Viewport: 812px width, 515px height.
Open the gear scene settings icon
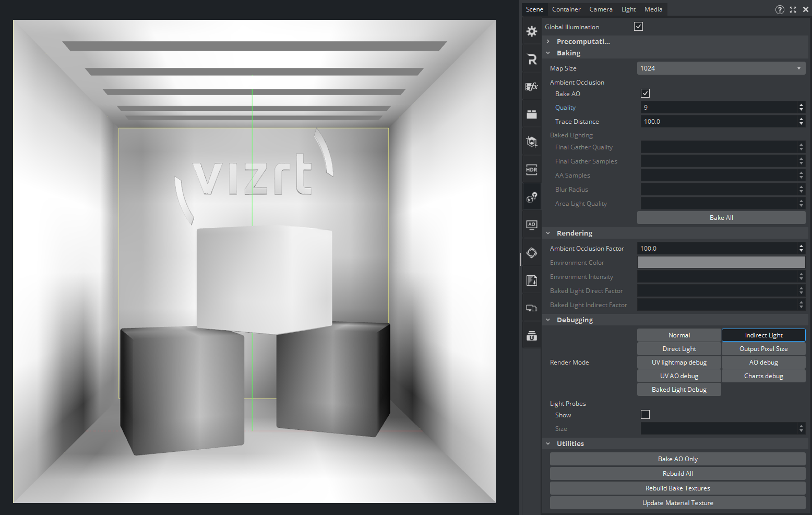531,31
